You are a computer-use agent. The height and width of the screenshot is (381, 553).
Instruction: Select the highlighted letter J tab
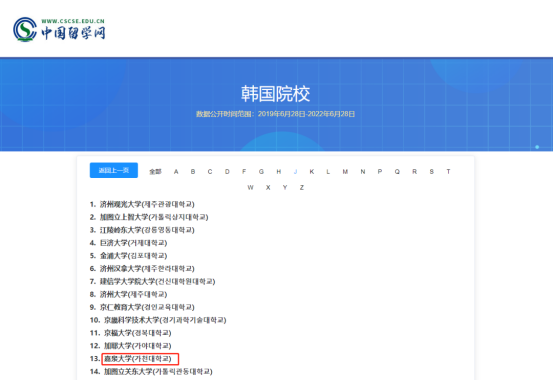tap(295, 172)
